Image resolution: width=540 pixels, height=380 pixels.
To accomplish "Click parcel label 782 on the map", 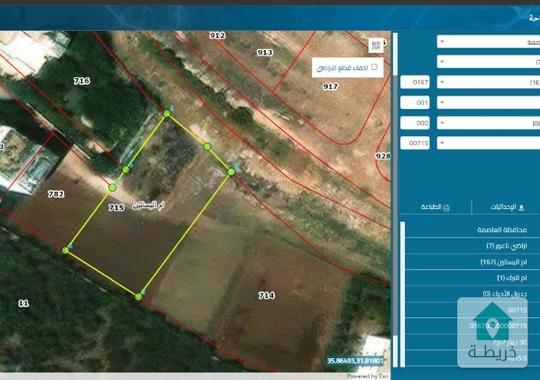I will [x=56, y=194].
